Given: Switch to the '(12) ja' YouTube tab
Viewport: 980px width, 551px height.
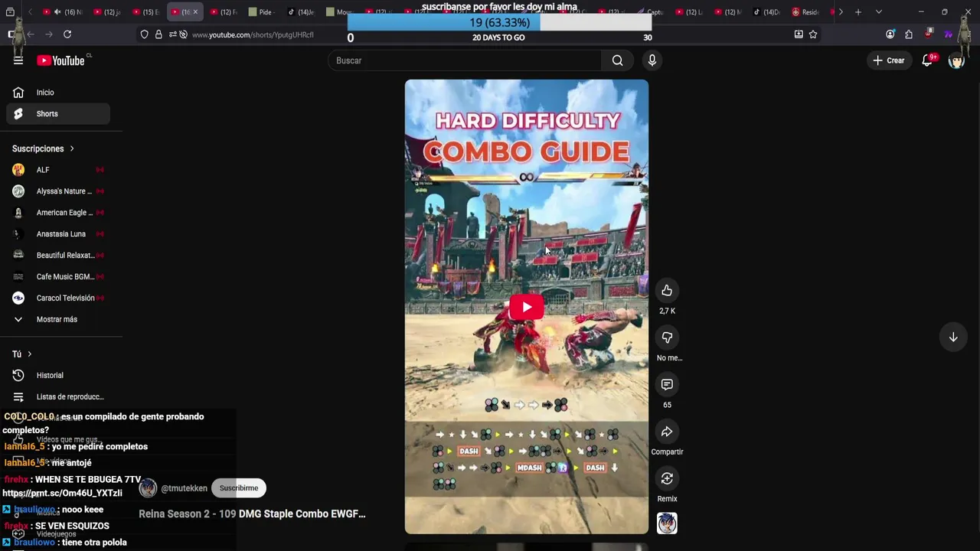Looking at the screenshot, I should point(107,12).
